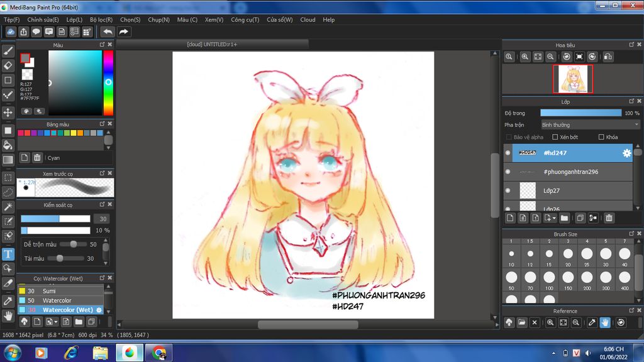Open the layer add options dropdown arrow

(x=554, y=218)
